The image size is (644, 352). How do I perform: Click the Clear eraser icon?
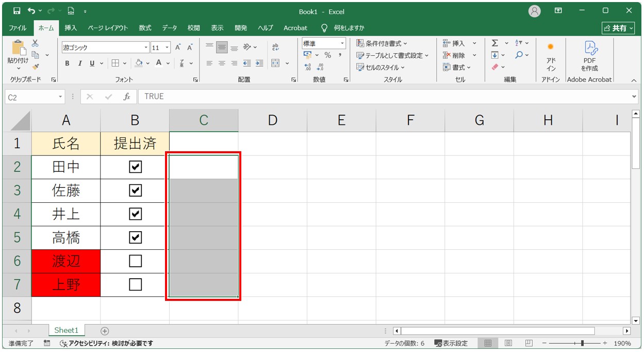[495, 67]
